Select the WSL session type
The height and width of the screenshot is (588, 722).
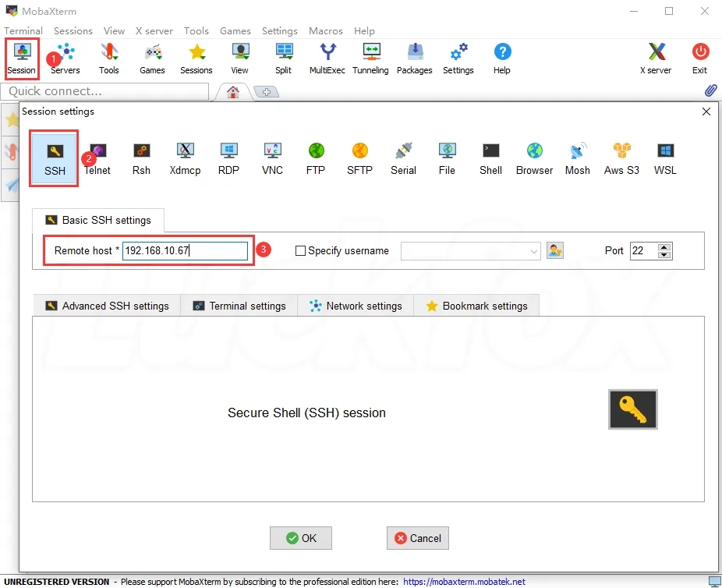coord(666,159)
